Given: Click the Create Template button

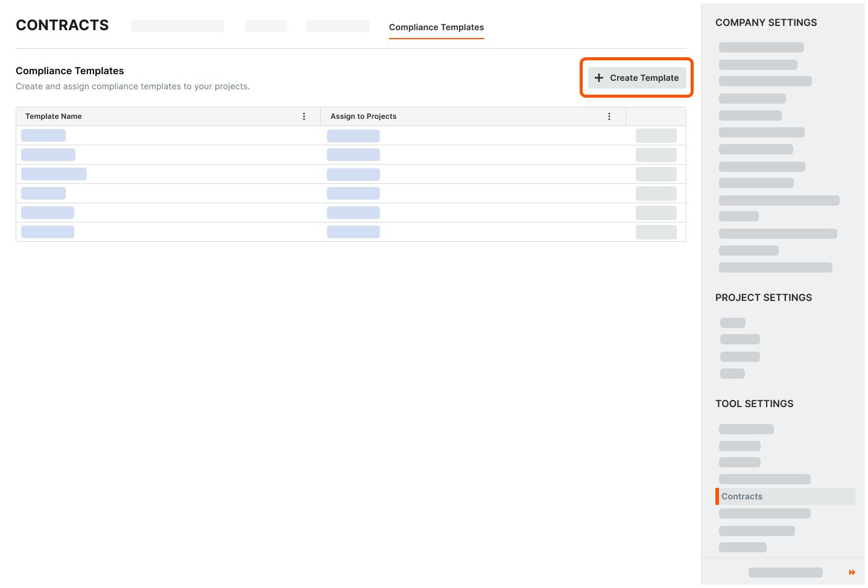Looking at the screenshot, I should coord(636,78).
